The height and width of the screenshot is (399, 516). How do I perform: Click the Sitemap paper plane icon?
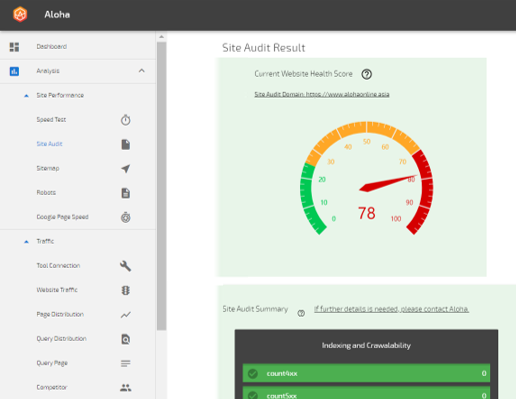tap(126, 169)
